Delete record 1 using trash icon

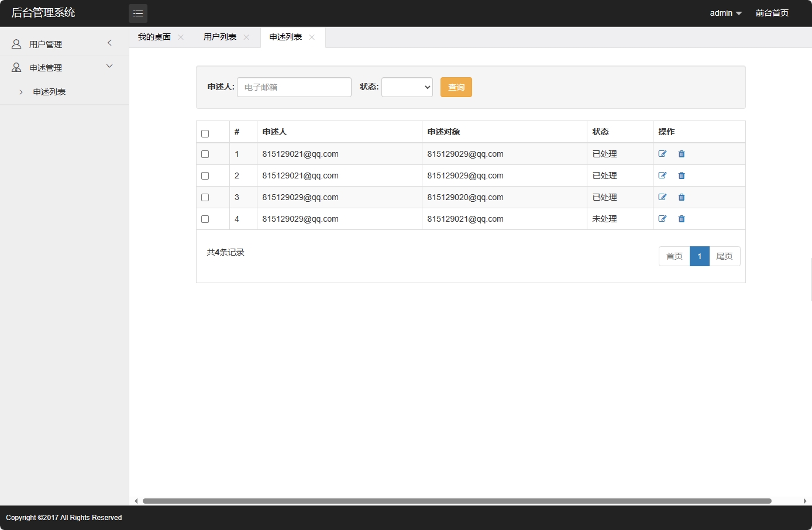click(x=682, y=154)
